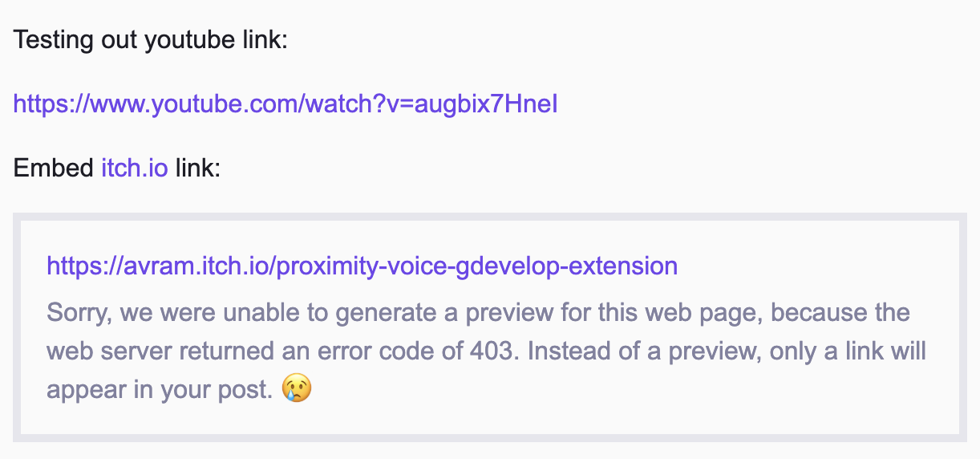
Task: Click the "Testing out youtube link:" text
Action: click(150, 39)
